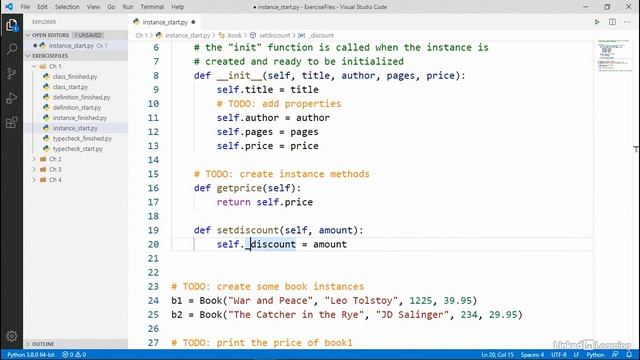Split the editor to the right
The width and height of the screenshot is (640, 360).
tap(612, 22)
